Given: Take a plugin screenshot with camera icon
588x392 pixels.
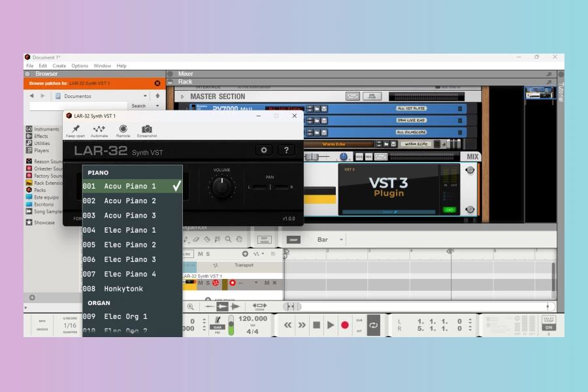Looking at the screenshot, I should 146,129.
